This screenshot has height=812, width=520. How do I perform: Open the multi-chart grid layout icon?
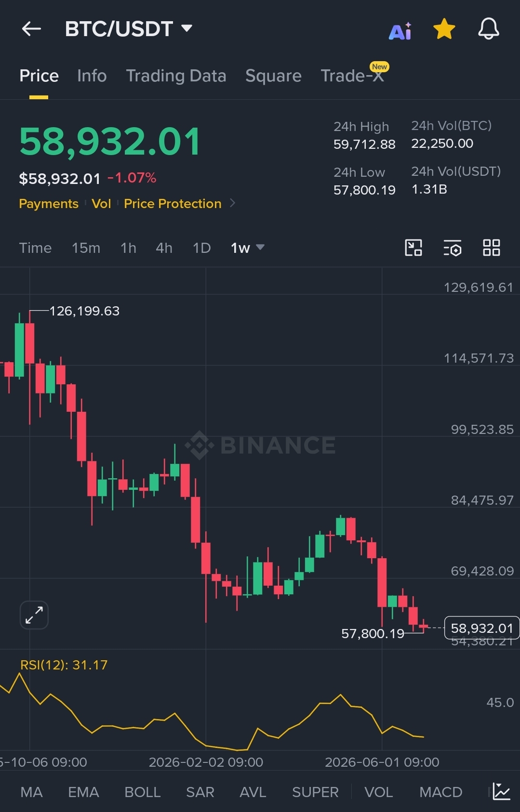point(492,248)
